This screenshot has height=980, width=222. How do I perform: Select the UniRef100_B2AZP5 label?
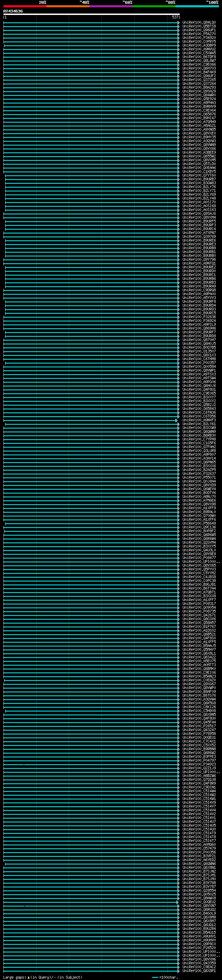coord(199,470)
